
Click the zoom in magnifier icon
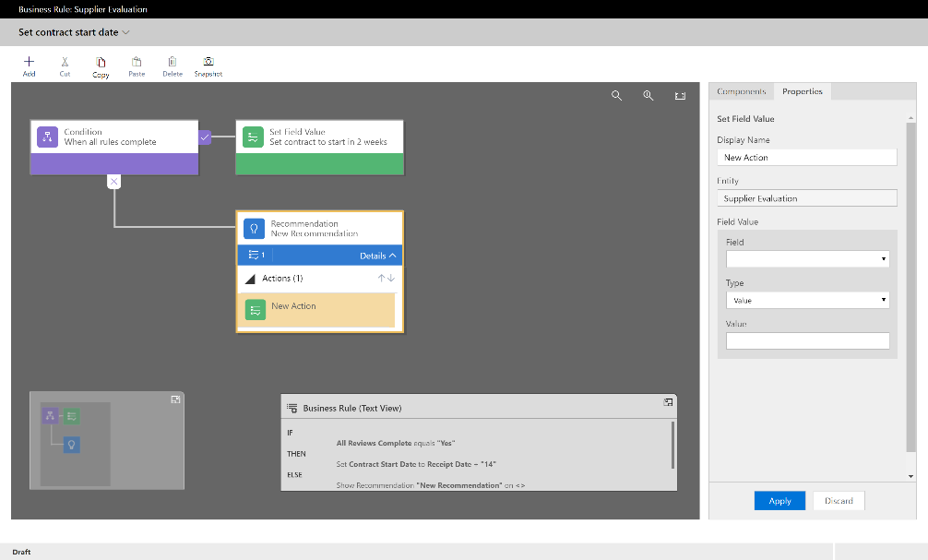[648, 95]
